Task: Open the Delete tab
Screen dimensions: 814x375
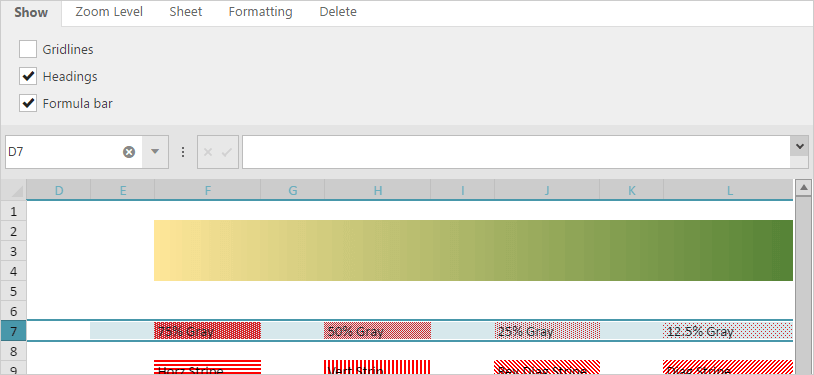Action: coord(338,12)
